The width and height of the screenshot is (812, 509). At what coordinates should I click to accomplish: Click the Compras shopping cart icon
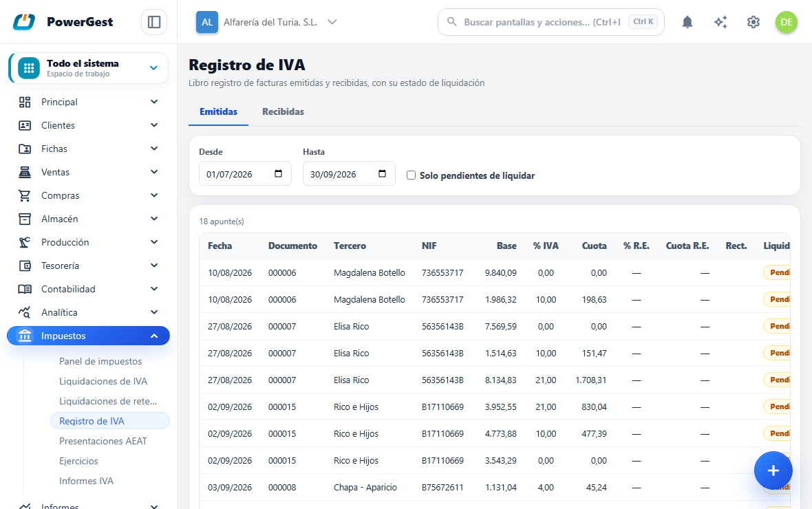point(24,195)
